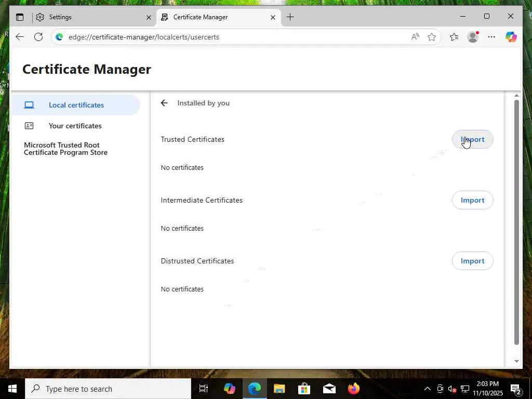This screenshot has height=399, width=532.
Task: Select the Distrusted Certificates heading
Action: (197, 261)
